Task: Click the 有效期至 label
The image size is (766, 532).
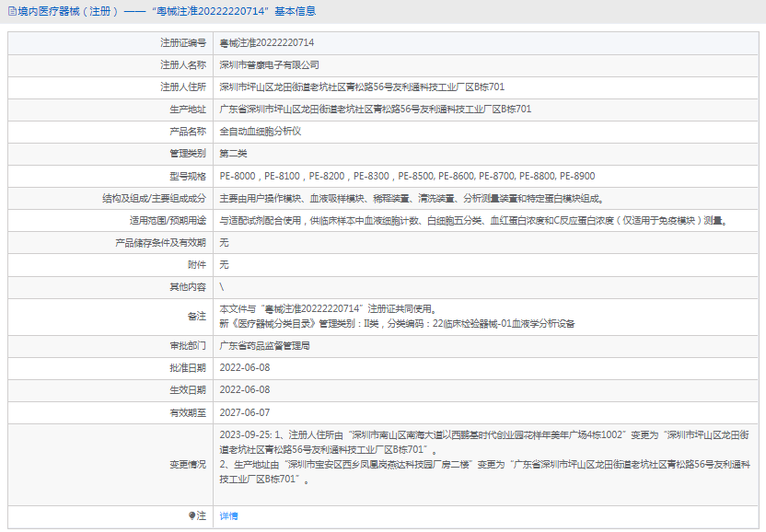Action: point(188,412)
